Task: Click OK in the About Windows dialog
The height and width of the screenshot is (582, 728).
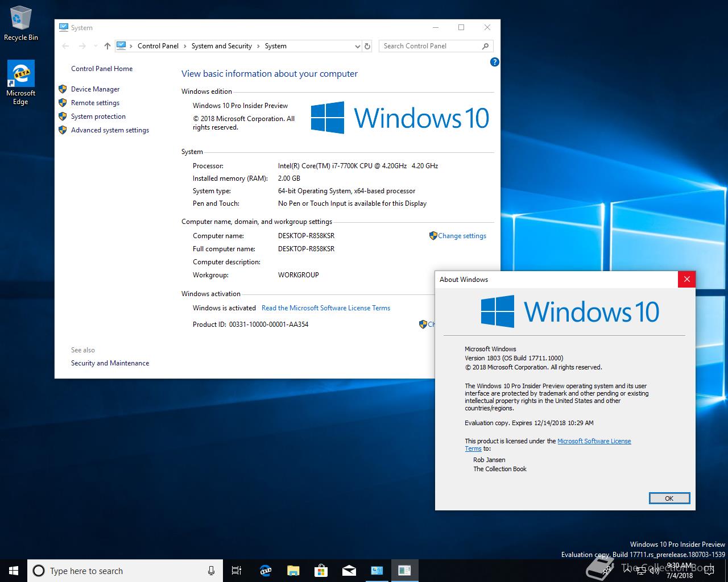Action: click(669, 498)
